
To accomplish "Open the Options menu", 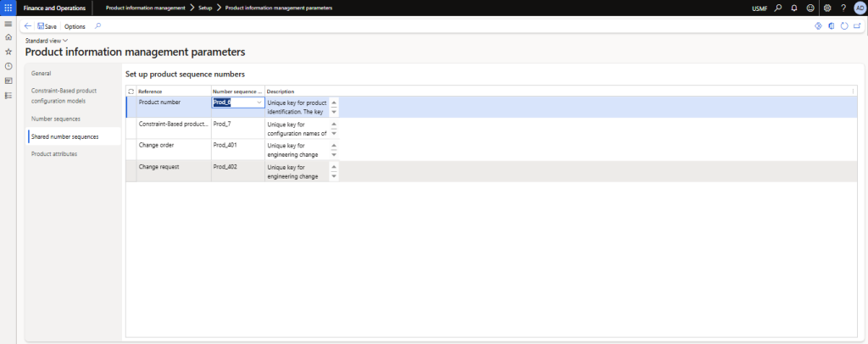I will (75, 26).
